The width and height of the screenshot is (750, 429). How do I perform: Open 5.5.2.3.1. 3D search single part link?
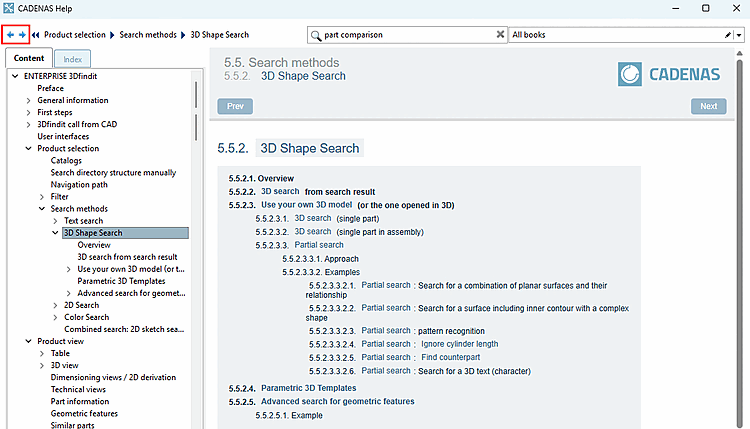click(x=317, y=219)
